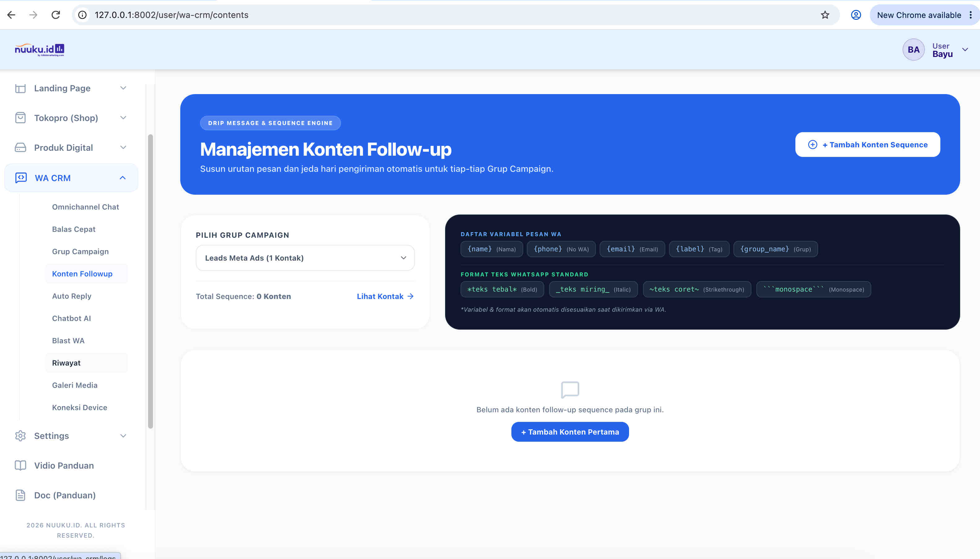Click the browser address bar URL

(x=171, y=15)
